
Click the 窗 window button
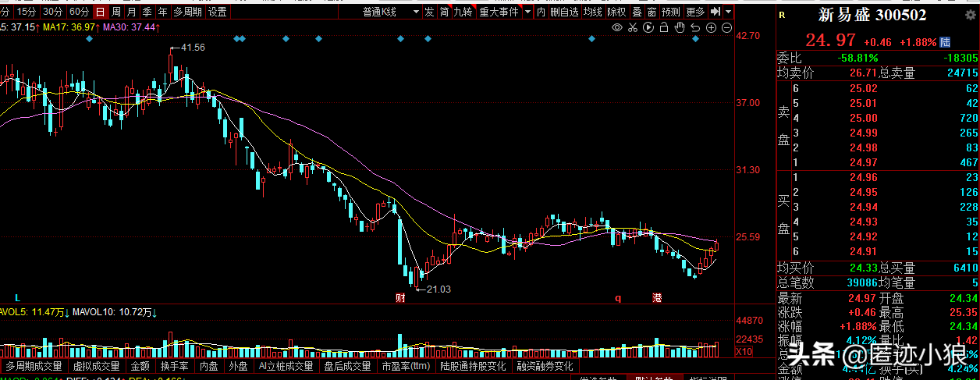click(651, 12)
